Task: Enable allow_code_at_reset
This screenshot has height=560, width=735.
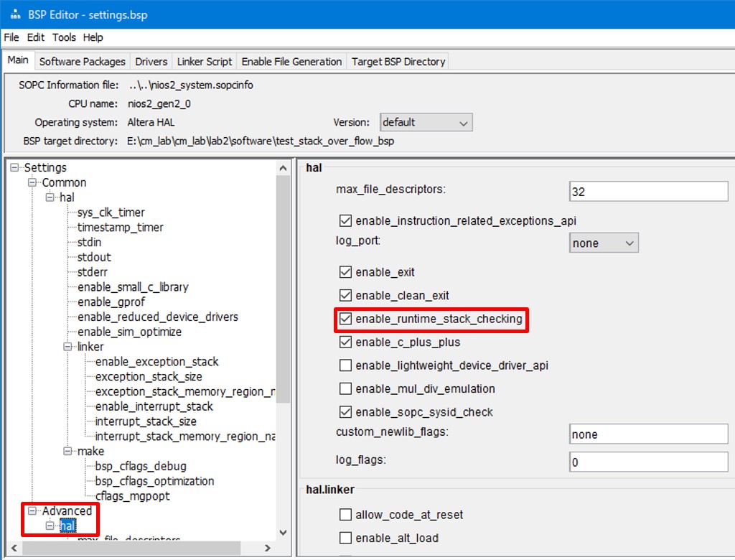Action: 345,515
